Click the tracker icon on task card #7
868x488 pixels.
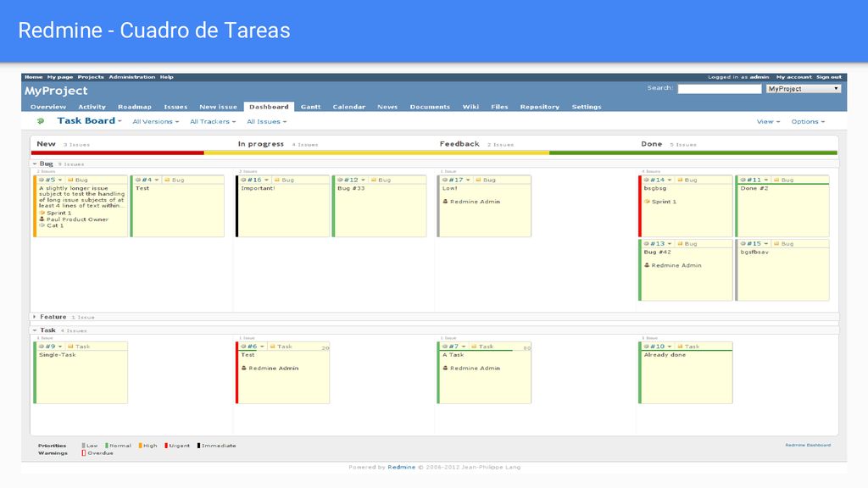pyautogui.click(x=474, y=347)
